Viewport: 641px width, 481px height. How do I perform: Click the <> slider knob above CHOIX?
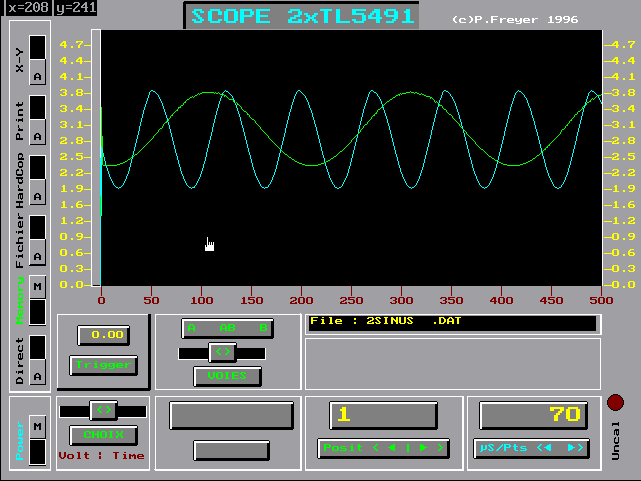(x=104, y=409)
